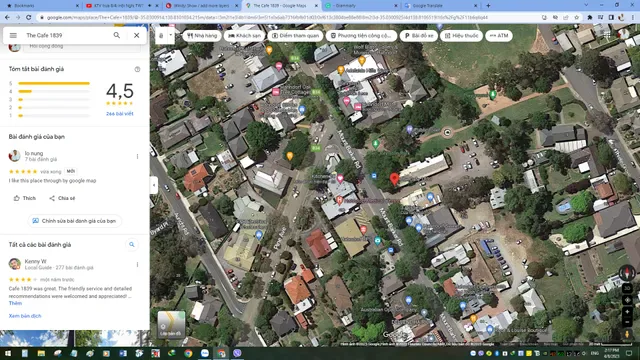Select the 5-star rating bar
Image resolution: width=640 pixels, height=360 pixels.
coord(54,83)
